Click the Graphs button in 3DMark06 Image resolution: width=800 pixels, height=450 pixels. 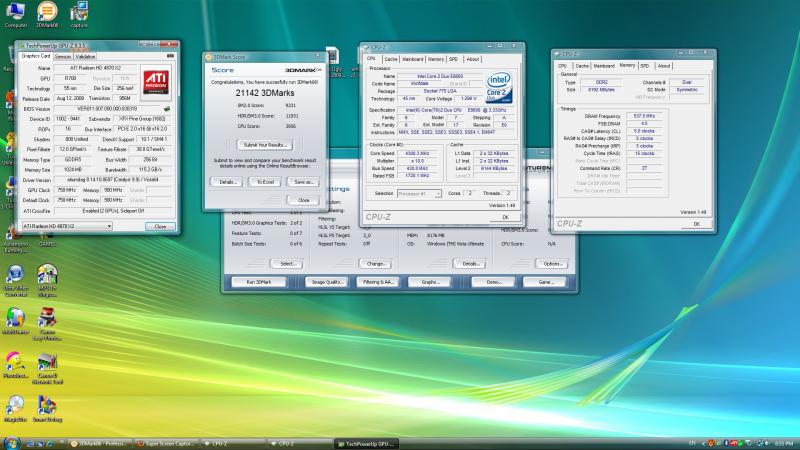[x=430, y=282]
